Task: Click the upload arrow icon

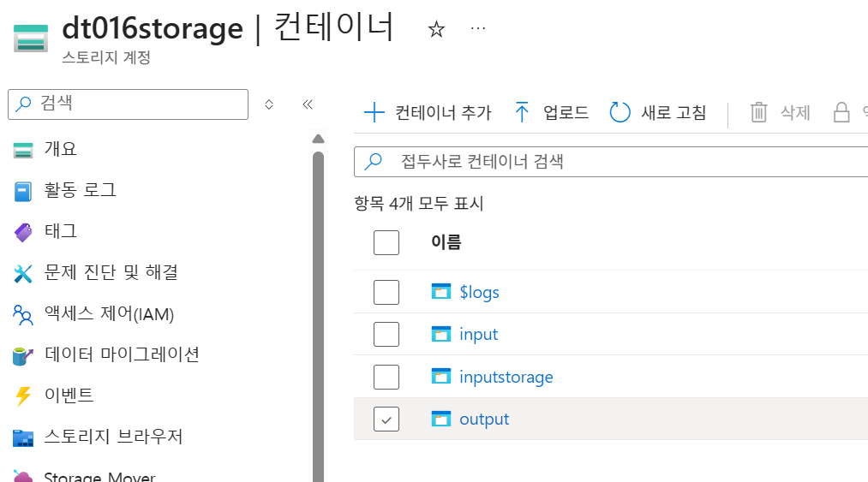Action: (522, 112)
